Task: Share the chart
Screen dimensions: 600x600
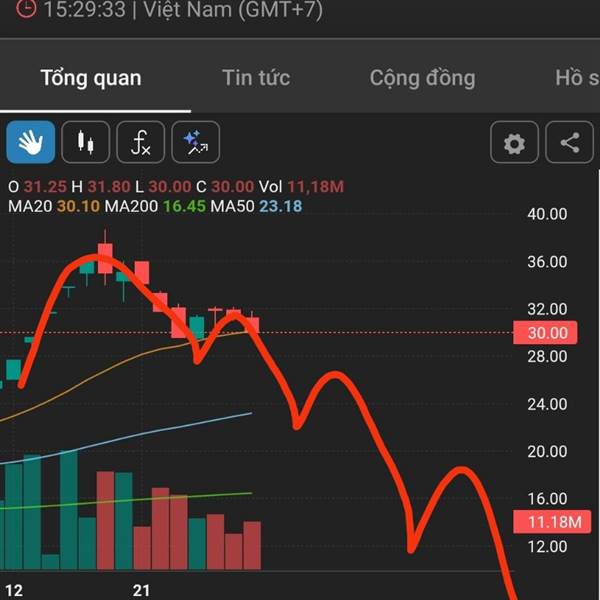Action: click(569, 142)
